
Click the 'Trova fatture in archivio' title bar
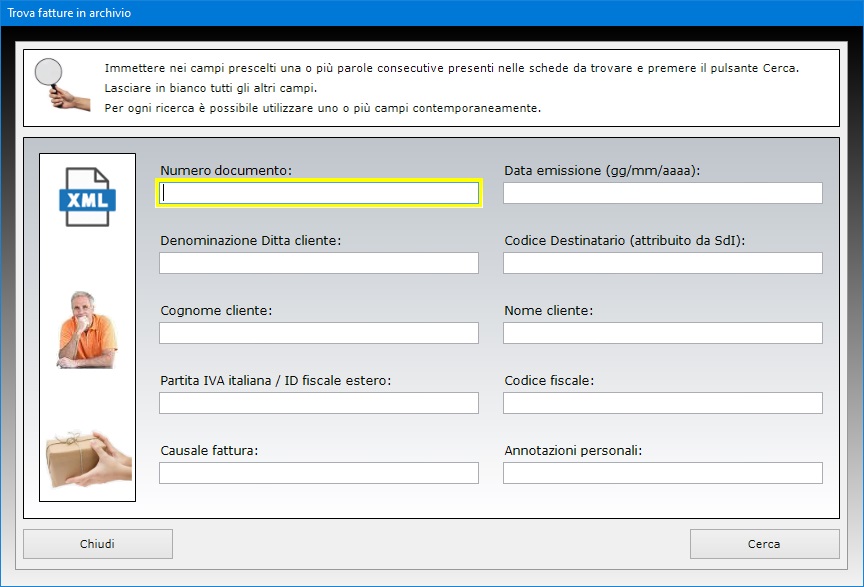tap(300, 13)
